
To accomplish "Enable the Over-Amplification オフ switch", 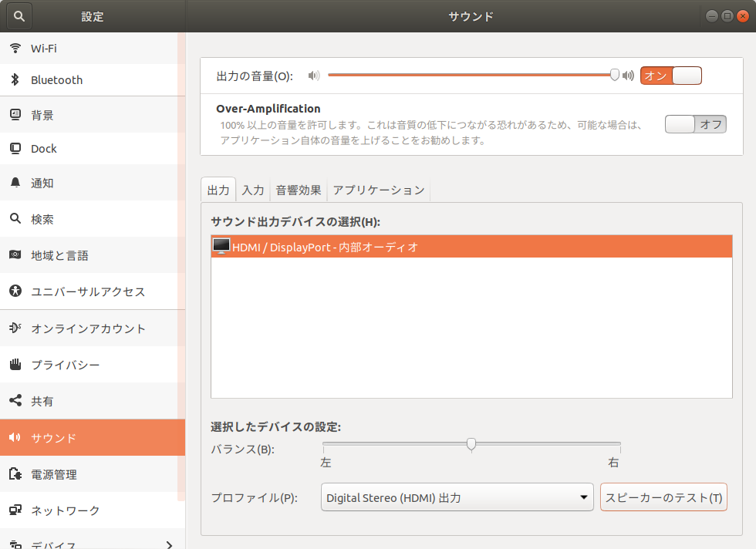I will (x=695, y=124).
